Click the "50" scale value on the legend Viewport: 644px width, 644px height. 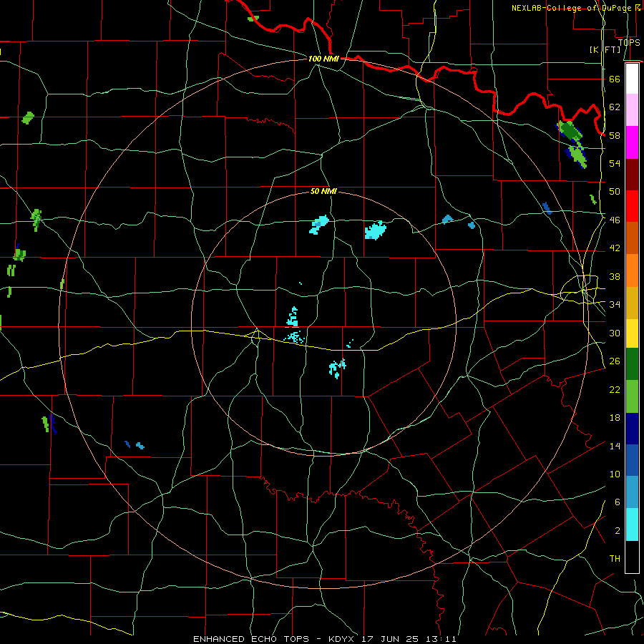tap(615, 192)
